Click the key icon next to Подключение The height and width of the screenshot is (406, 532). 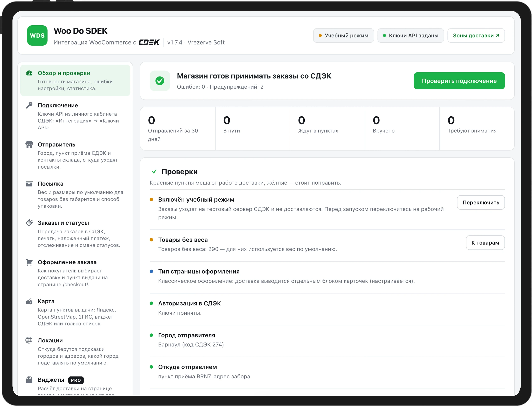click(x=29, y=105)
